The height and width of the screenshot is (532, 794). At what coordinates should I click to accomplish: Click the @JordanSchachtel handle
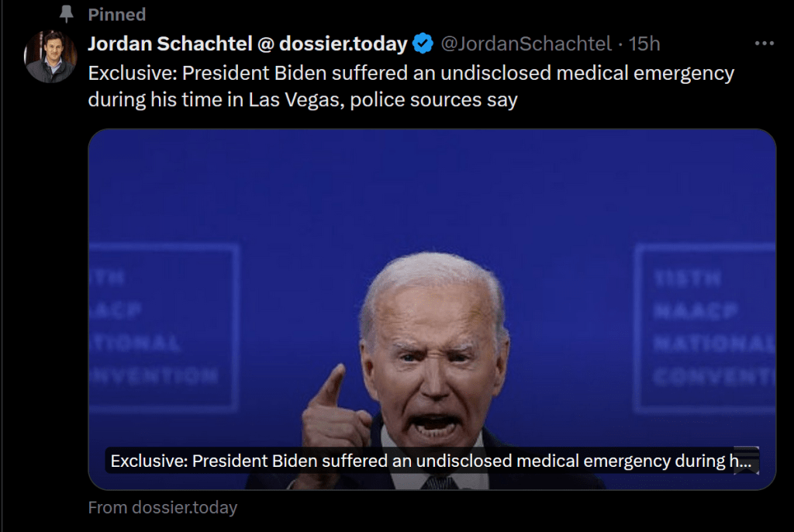point(526,44)
